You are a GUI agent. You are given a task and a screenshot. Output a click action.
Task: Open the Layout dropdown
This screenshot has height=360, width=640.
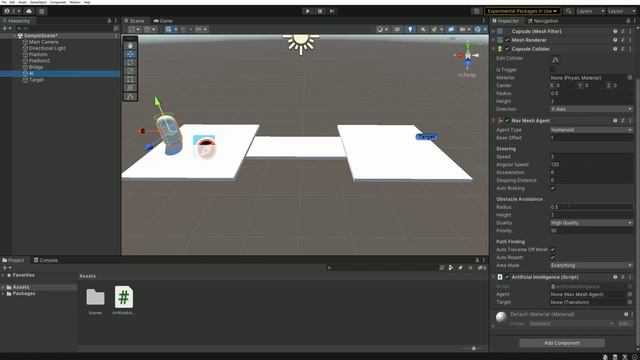(622, 11)
